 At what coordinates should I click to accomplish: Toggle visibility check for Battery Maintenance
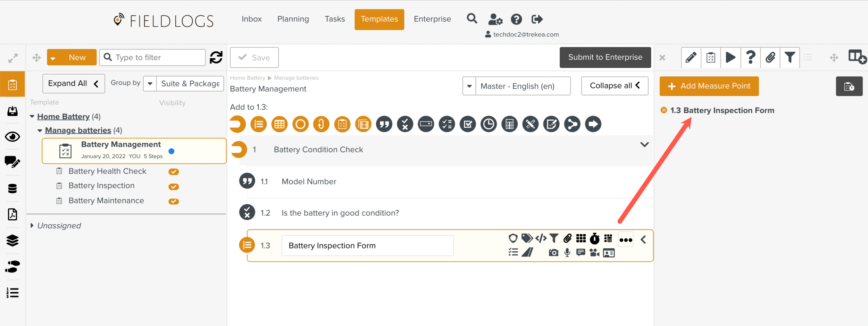coord(174,201)
